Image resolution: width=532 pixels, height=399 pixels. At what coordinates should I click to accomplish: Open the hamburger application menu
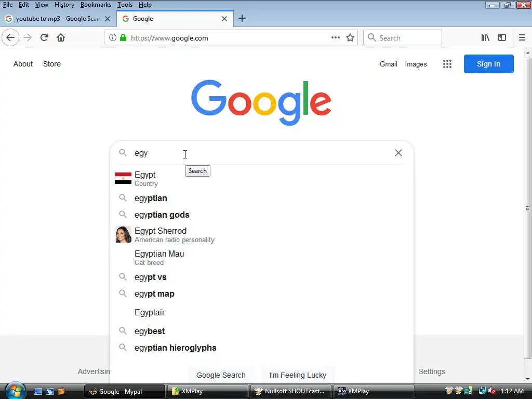[x=522, y=37]
